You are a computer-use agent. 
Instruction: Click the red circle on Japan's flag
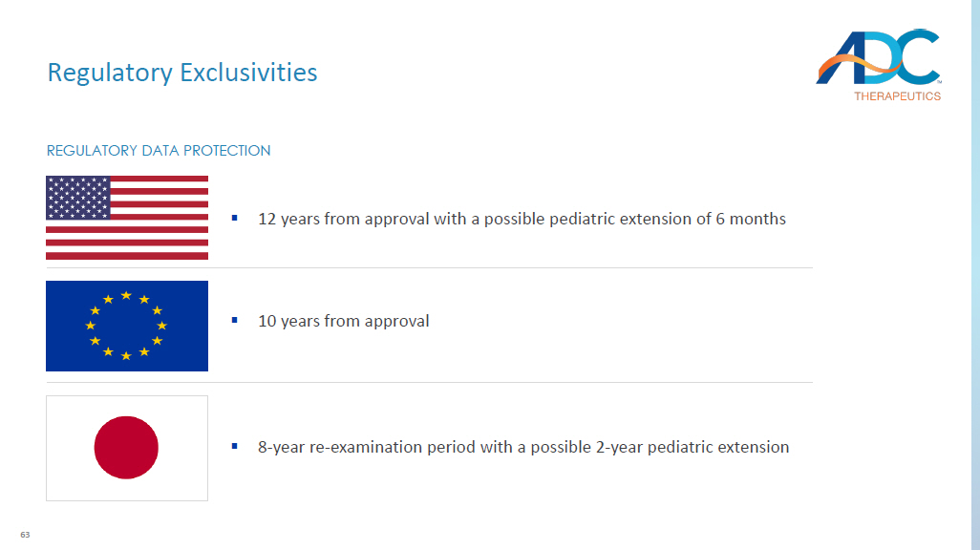tap(126, 448)
